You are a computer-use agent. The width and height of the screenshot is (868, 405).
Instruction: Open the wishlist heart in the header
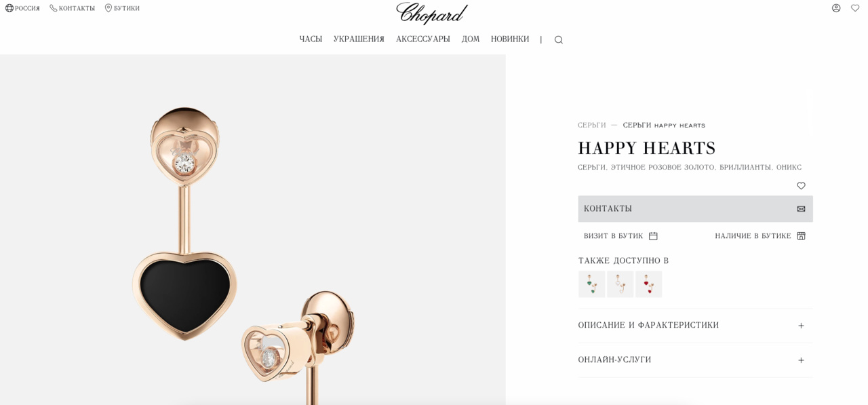[855, 8]
